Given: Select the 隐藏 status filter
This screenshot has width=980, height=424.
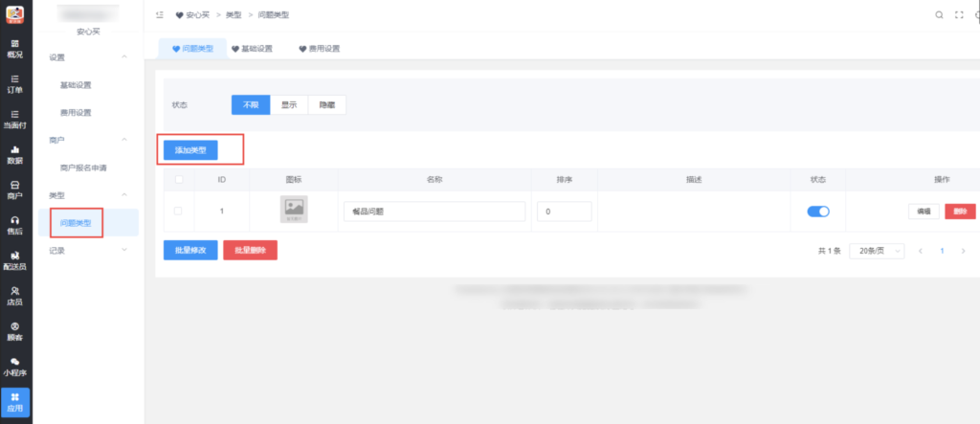Looking at the screenshot, I should click(327, 105).
